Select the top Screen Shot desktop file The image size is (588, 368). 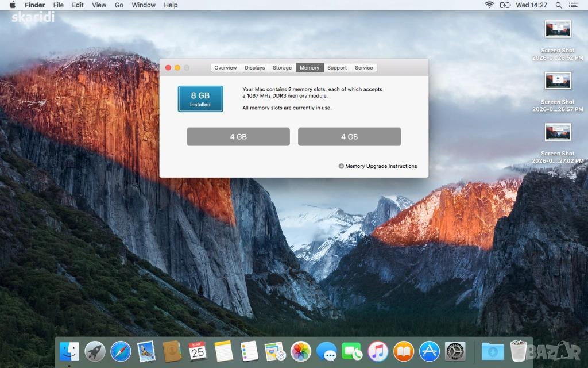(558, 29)
